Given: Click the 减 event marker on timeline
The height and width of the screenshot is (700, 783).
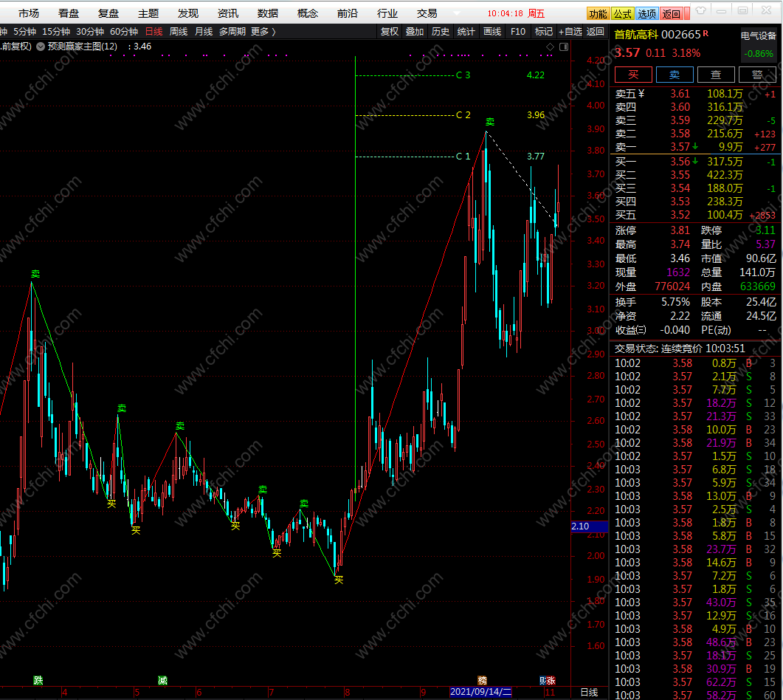Looking at the screenshot, I should pyautogui.click(x=163, y=680).
